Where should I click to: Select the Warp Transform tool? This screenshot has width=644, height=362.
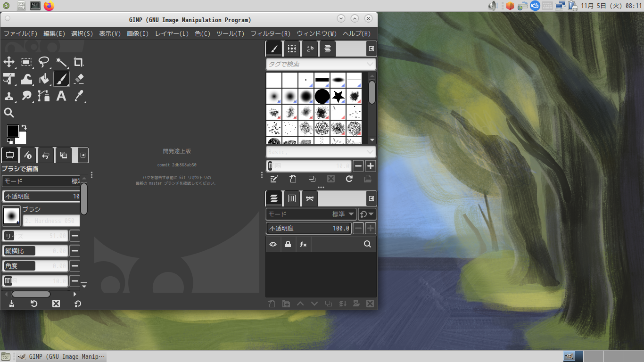coord(26,79)
